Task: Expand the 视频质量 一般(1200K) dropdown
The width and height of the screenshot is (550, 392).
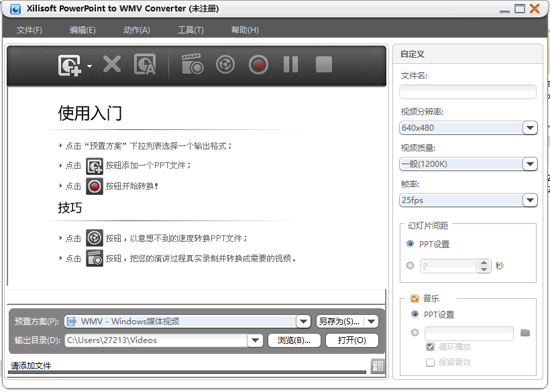Action: point(530,164)
